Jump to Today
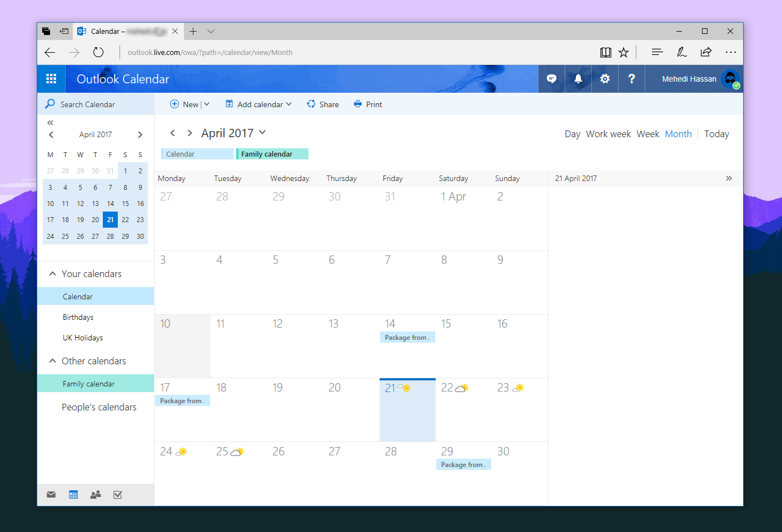 (716, 134)
